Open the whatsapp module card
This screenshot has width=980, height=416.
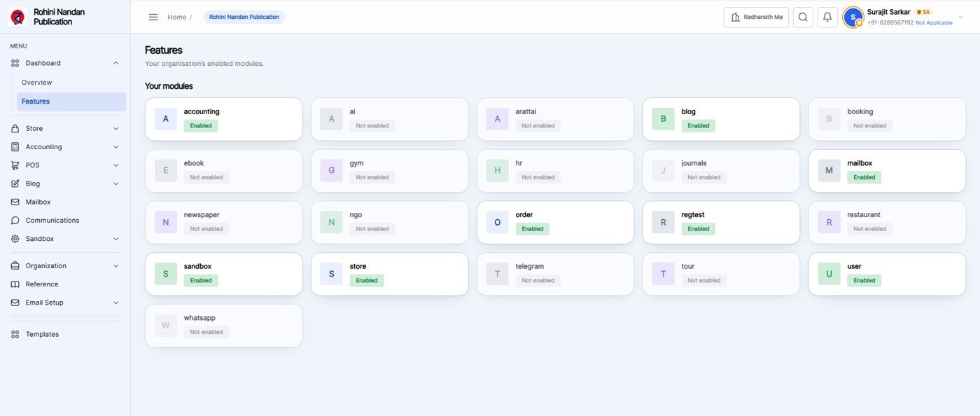click(x=224, y=326)
